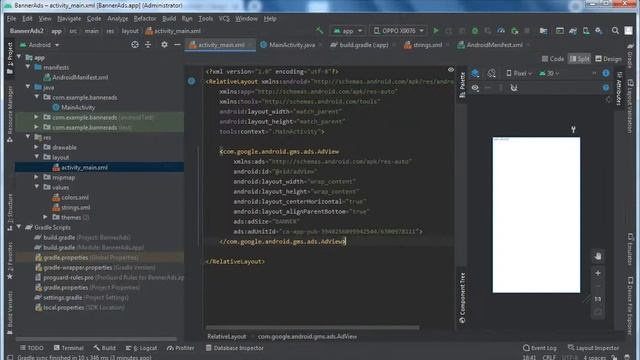Screen dimensions: 640x360
Task: Select the pan hand tool in preview
Action: click(x=598, y=256)
